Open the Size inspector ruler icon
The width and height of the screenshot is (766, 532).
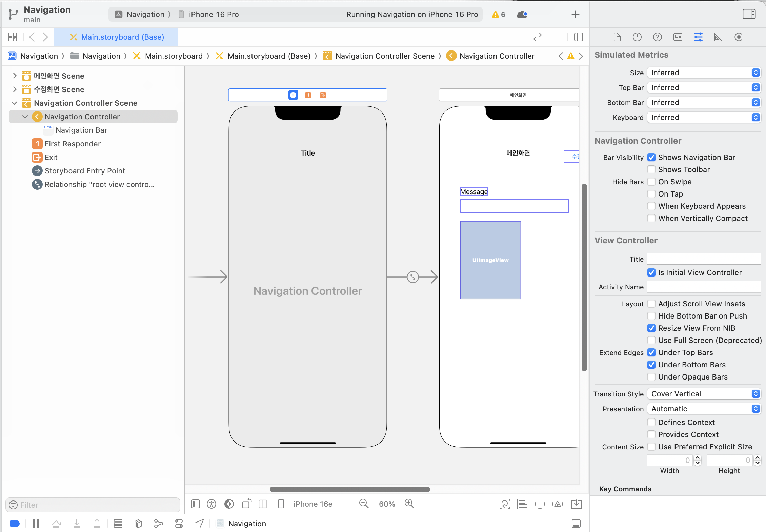[x=718, y=37]
